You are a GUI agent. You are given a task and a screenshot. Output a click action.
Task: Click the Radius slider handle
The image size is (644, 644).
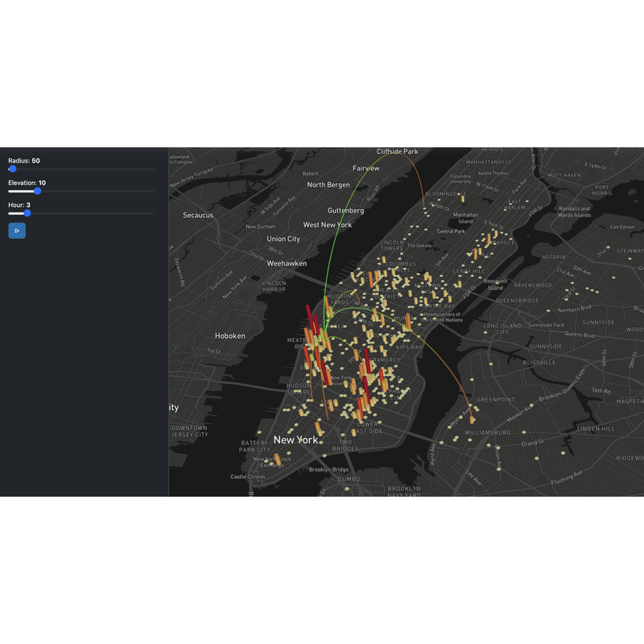(x=13, y=168)
